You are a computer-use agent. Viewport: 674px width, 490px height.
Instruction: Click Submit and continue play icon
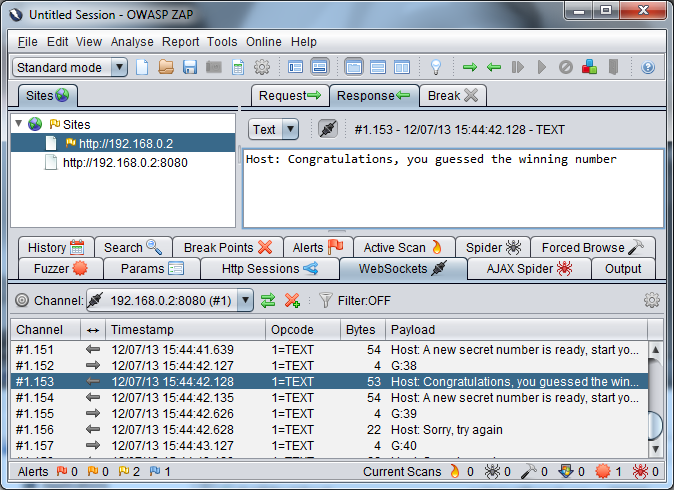(542, 67)
